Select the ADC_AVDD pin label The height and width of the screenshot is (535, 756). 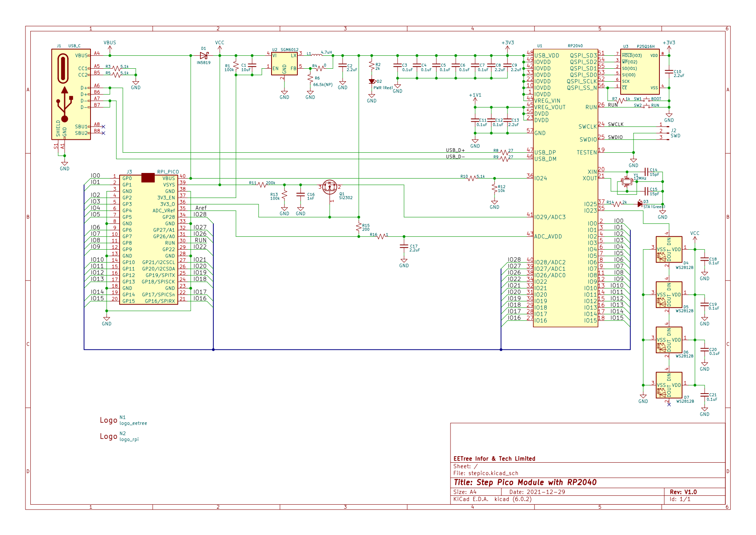coord(548,236)
